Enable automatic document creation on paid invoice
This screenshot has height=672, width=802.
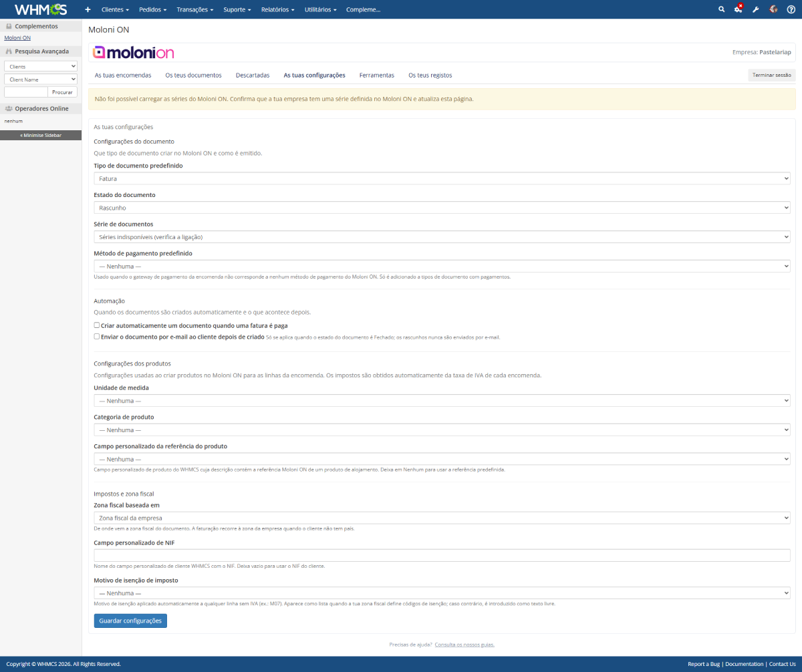97,325
